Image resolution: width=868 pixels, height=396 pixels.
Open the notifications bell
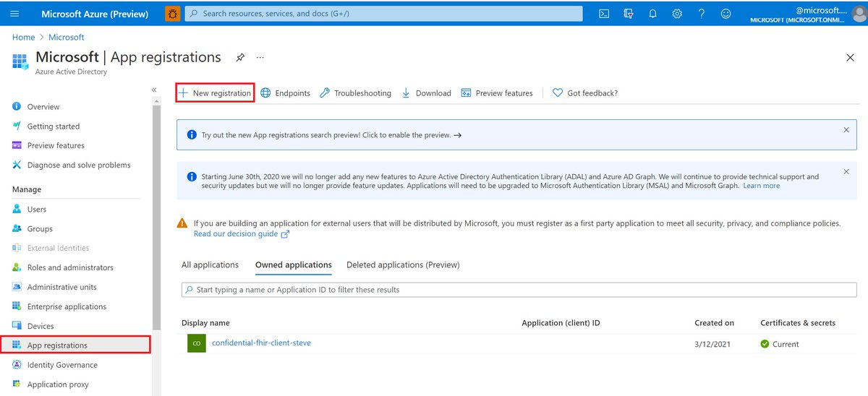pyautogui.click(x=652, y=14)
